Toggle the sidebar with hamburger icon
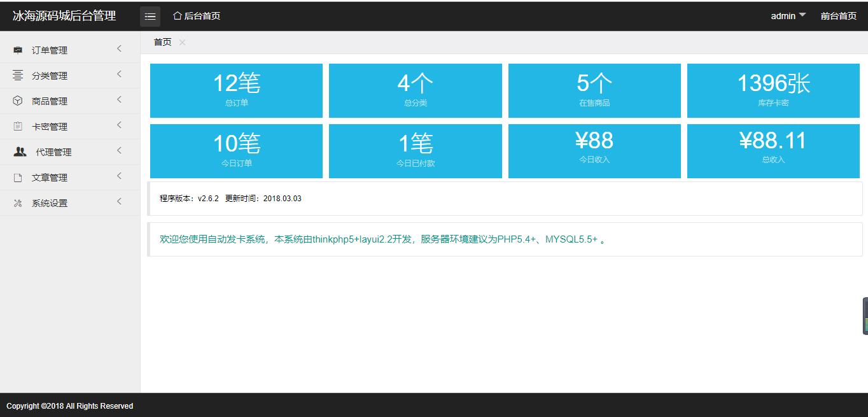 [x=150, y=16]
